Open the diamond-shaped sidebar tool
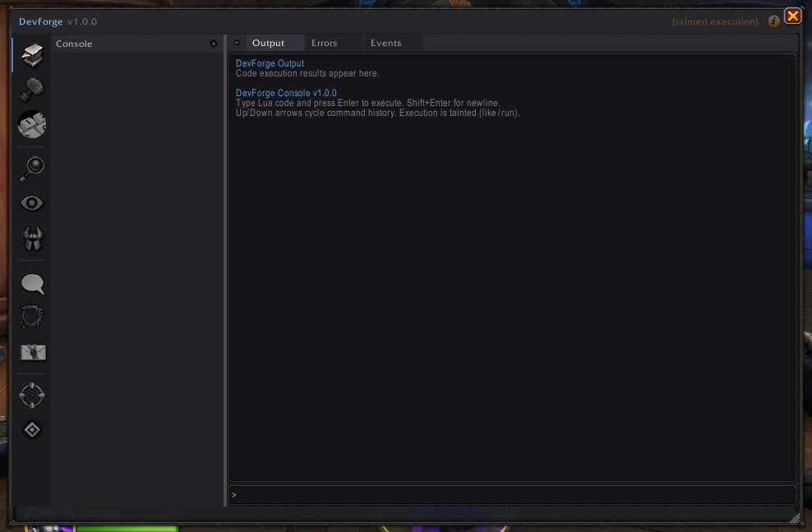Screen dimensions: 812x532 click(x=31, y=429)
